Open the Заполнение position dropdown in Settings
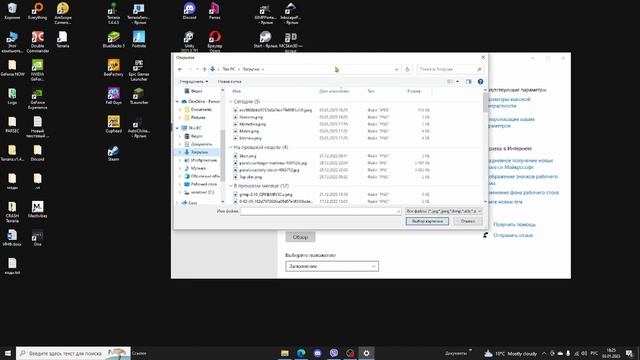Viewport: 640px width, 360px height. pos(332,266)
